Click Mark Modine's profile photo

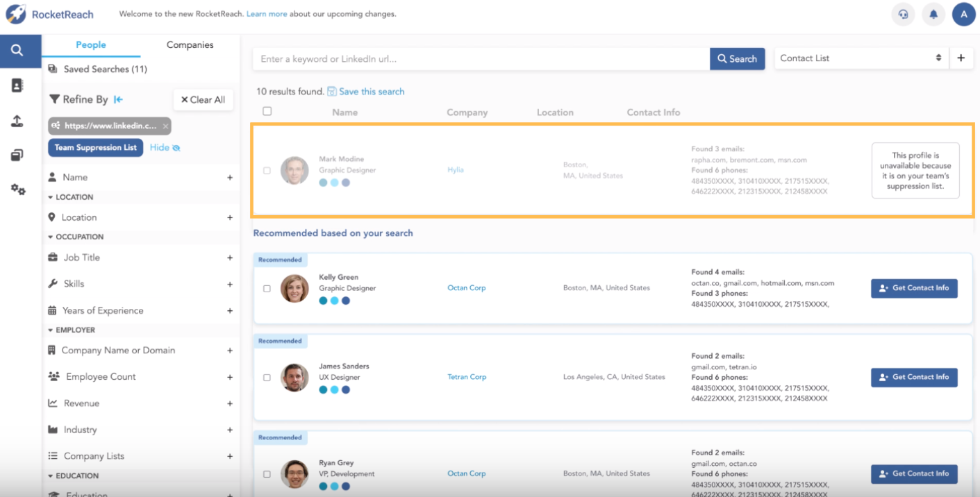point(294,170)
